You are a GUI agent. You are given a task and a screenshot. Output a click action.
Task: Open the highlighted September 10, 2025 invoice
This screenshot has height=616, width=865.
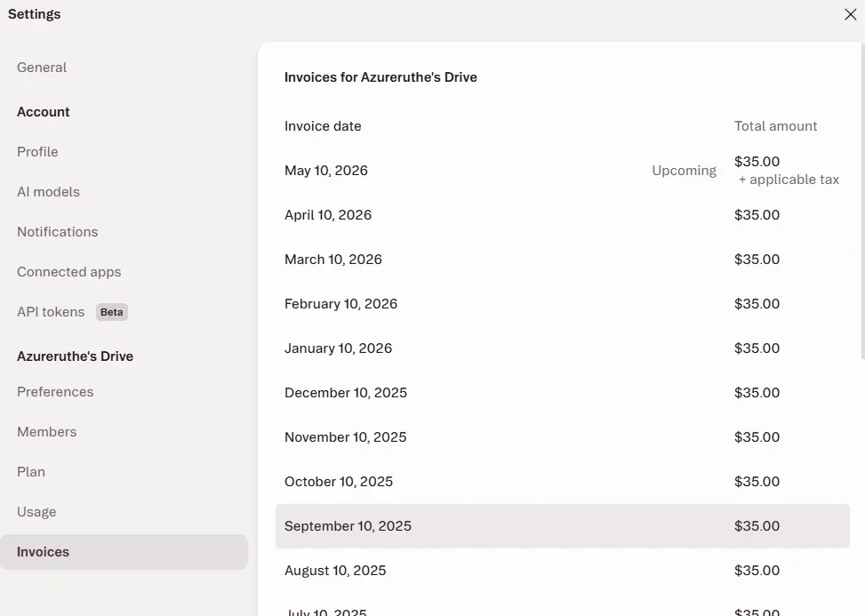[562, 526]
